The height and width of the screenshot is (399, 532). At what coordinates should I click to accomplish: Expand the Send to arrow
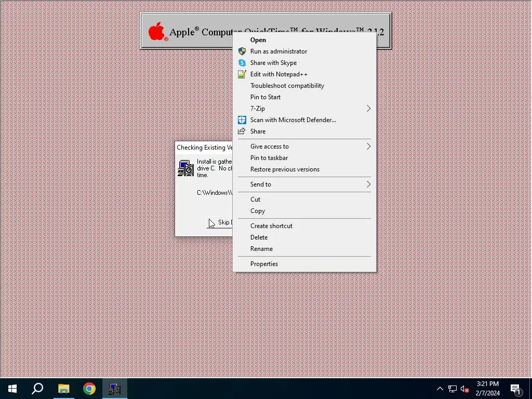pos(368,184)
